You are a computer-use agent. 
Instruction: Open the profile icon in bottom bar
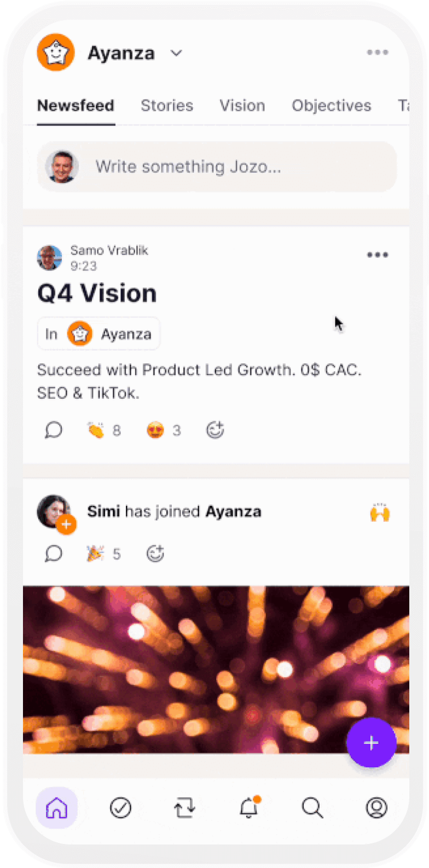click(x=376, y=807)
